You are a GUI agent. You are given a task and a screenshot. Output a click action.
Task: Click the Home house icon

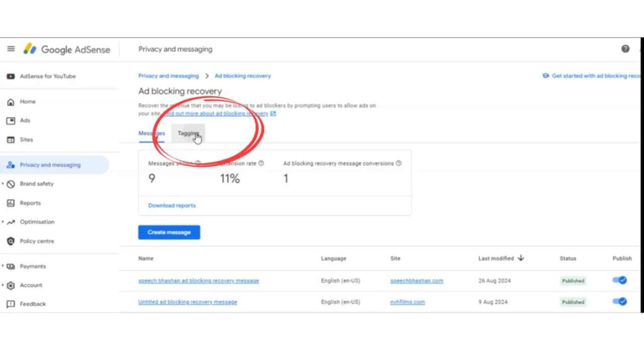11,102
